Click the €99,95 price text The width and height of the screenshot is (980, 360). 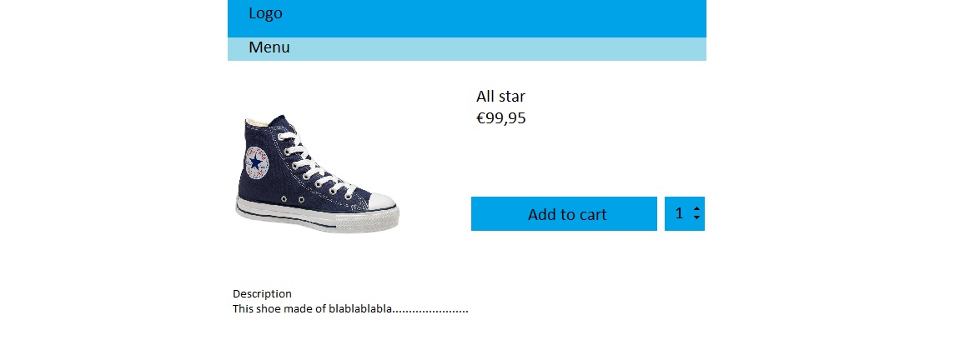pos(500,118)
